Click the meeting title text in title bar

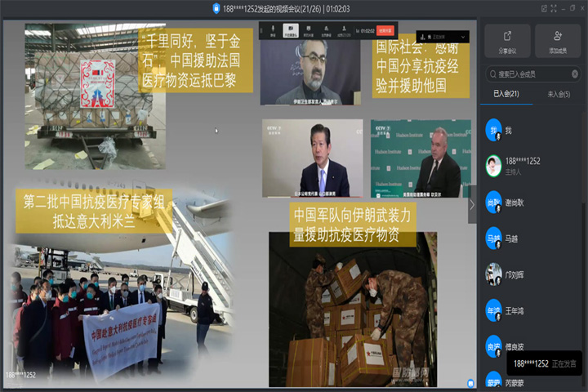(286, 9)
